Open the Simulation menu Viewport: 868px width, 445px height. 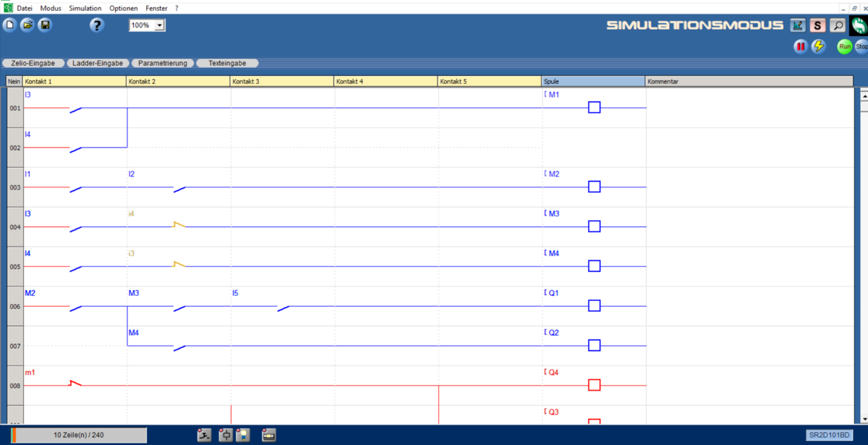(x=85, y=8)
